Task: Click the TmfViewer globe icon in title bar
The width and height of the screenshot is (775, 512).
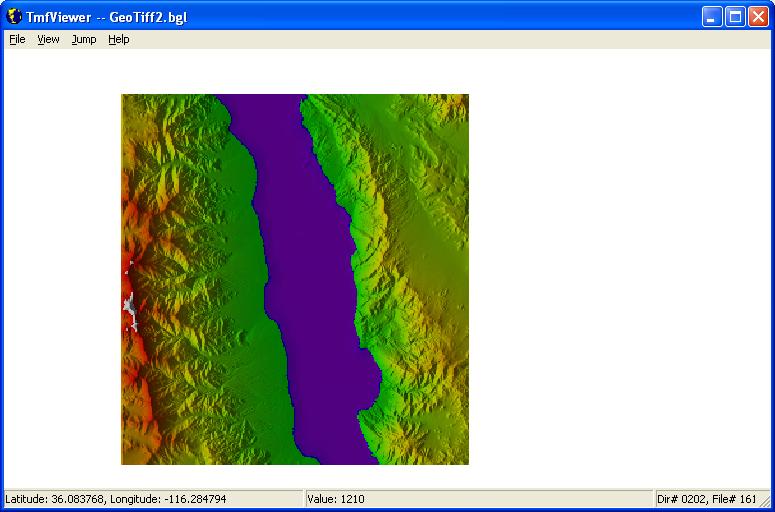Action: (x=14, y=17)
